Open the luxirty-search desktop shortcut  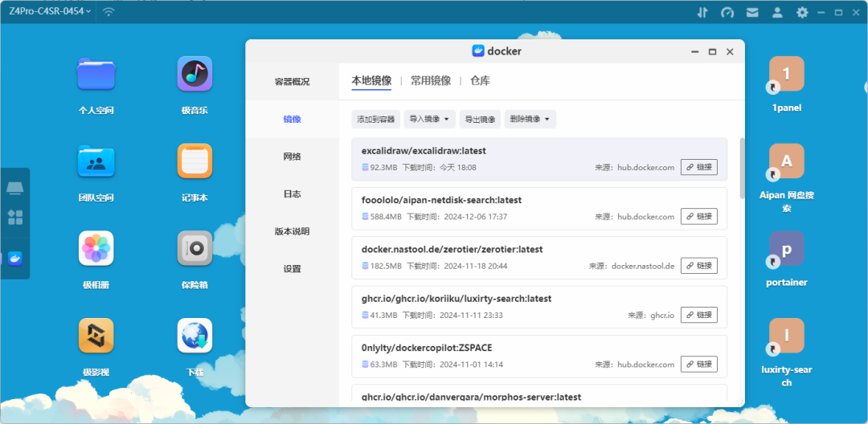(787, 336)
